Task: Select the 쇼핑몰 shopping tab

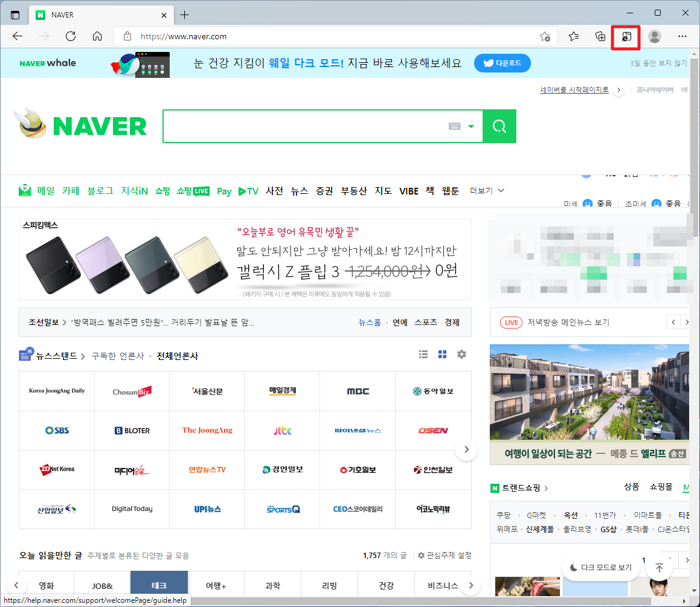Action: pyautogui.click(x=661, y=487)
